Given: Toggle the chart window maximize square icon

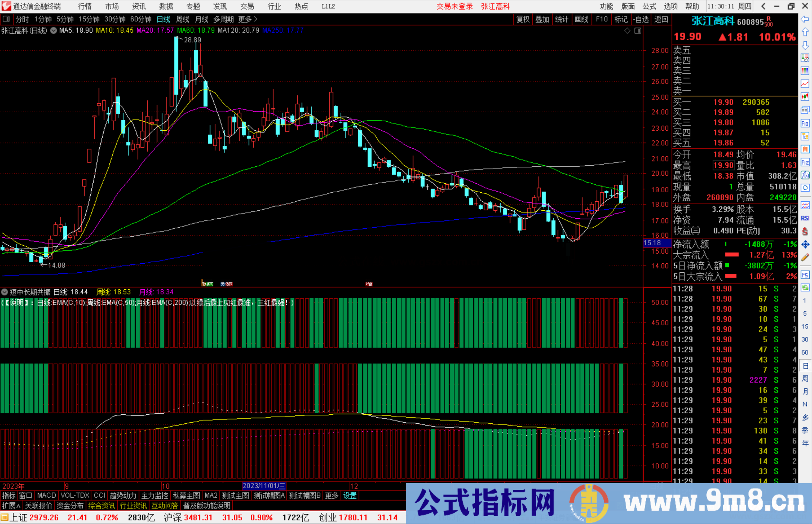Looking at the screenshot, I should [x=638, y=31].
